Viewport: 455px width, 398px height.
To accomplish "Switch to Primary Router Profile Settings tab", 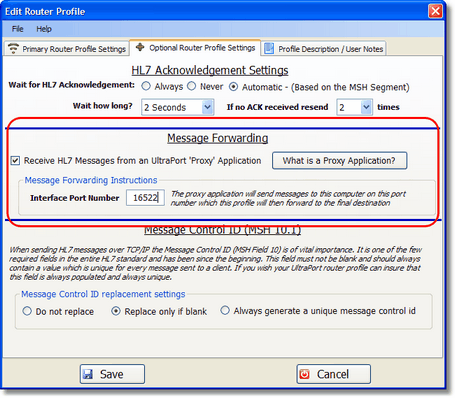I will (x=67, y=49).
